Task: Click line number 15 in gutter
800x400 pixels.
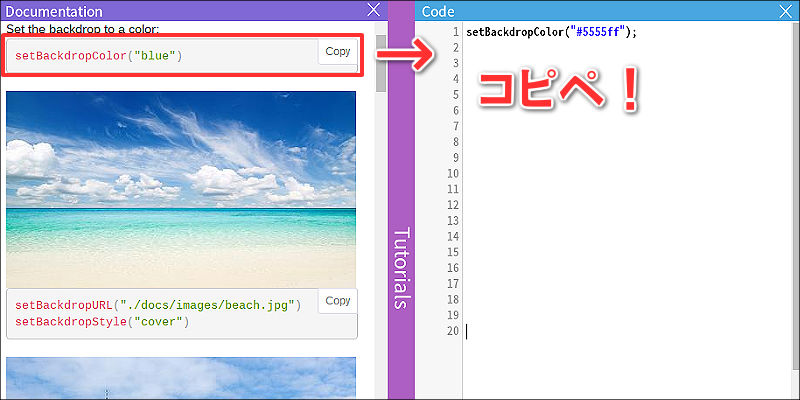Action: coord(453,252)
